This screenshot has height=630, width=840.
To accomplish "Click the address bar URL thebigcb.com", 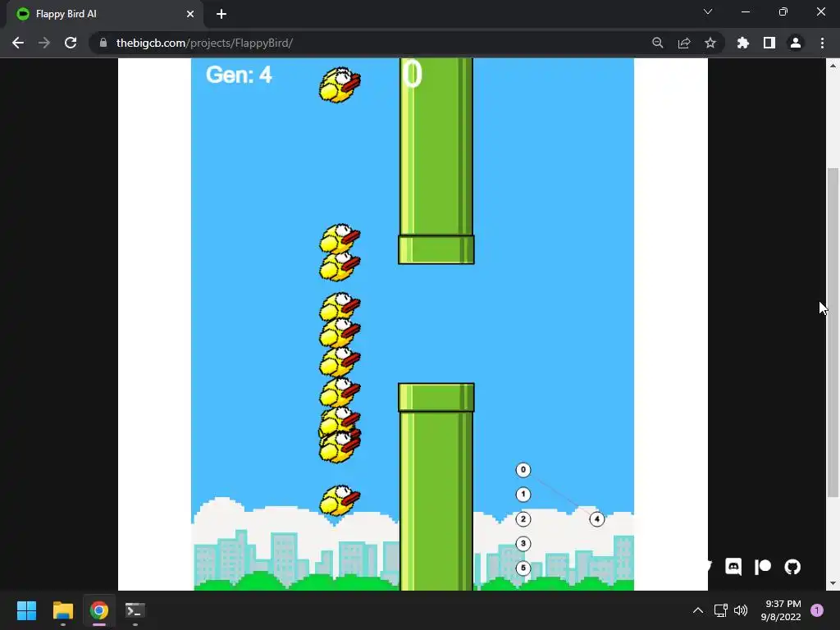I will pyautogui.click(x=204, y=43).
